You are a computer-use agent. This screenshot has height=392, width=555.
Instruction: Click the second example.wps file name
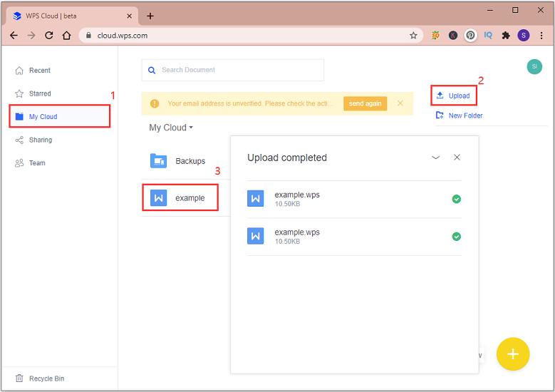[x=297, y=232]
